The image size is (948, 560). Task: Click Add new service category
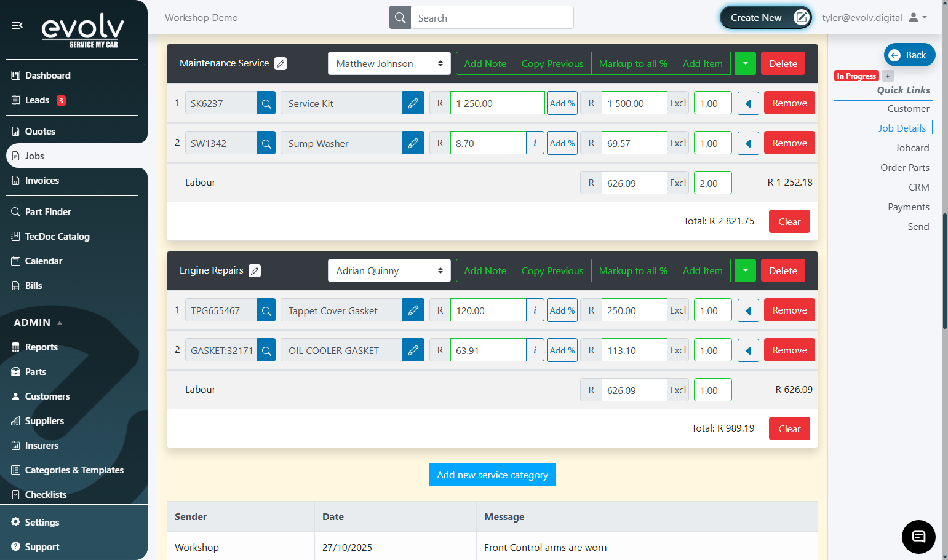[x=492, y=475]
